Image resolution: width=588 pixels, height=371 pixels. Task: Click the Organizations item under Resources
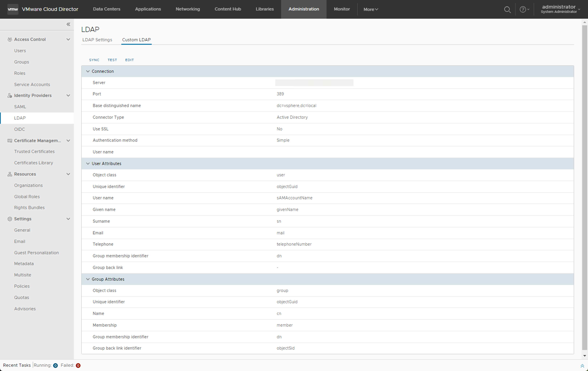(x=28, y=185)
